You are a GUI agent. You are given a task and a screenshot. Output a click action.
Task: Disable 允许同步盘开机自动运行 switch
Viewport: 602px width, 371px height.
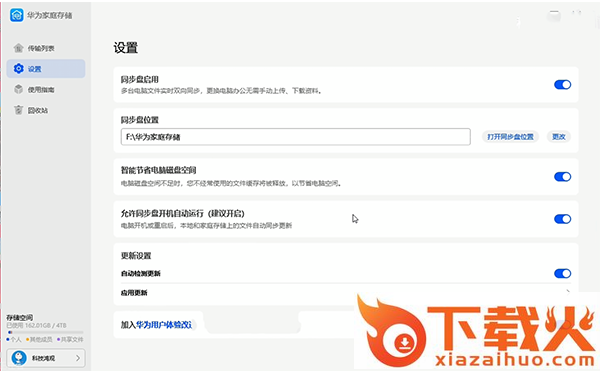point(562,219)
